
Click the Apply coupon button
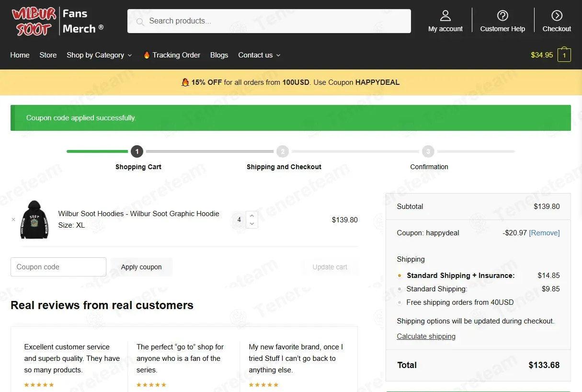141,267
